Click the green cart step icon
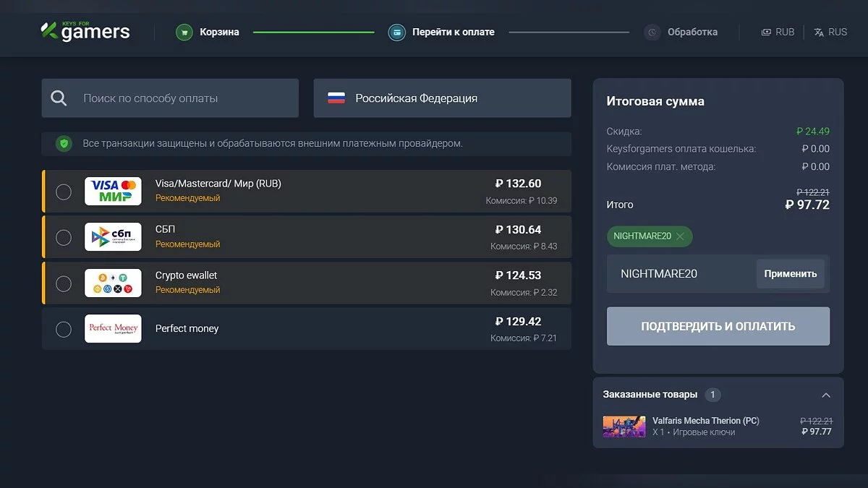This screenshot has height=488, width=868. (x=184, y=33)
